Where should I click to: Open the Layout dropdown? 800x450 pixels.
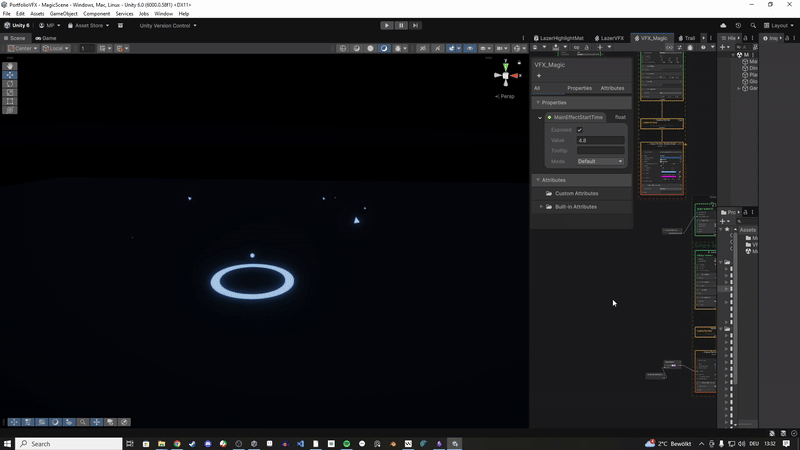tap(778, 25)
